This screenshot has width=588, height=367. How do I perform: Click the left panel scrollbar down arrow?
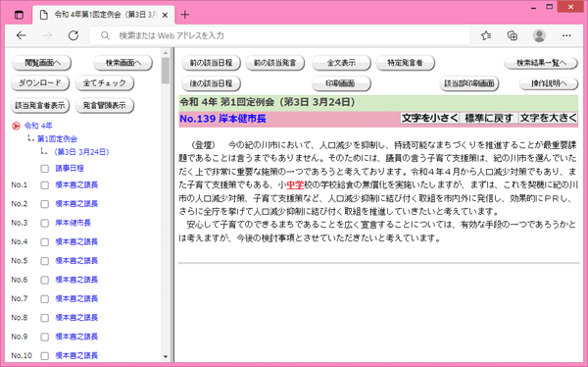point(166,356)
